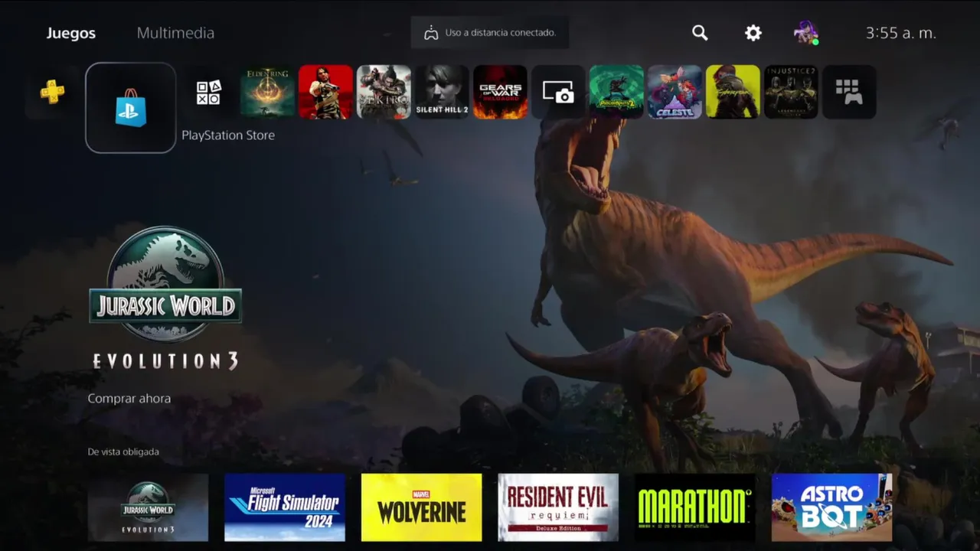Open the Jurassic World Evolution 3 thumbnail
980x551 pixels.
click(x=148, y=507)
